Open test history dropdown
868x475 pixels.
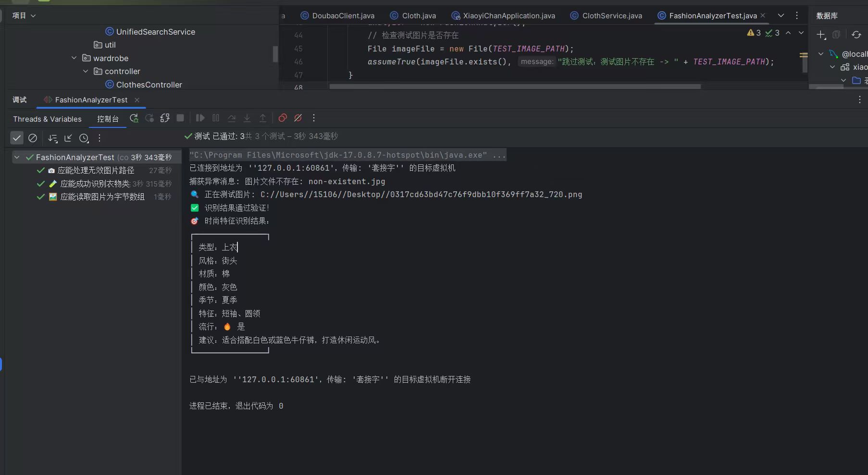84,138
